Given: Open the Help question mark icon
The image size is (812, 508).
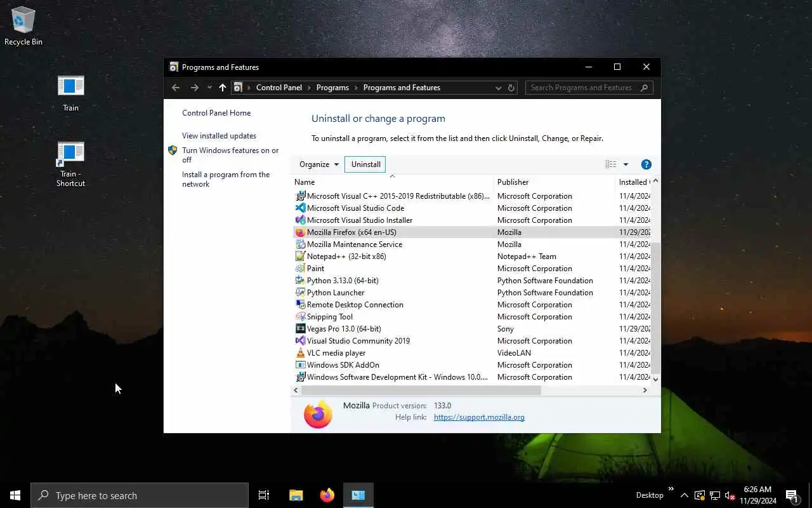Looking at the screenshot, I should pyautogui.click(x=646, y=164).
